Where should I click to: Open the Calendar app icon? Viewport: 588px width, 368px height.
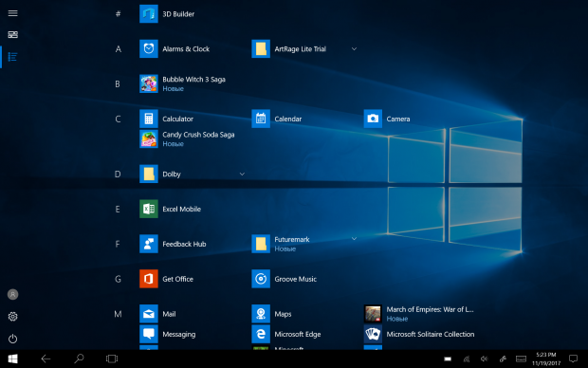[x=261, y=119]
